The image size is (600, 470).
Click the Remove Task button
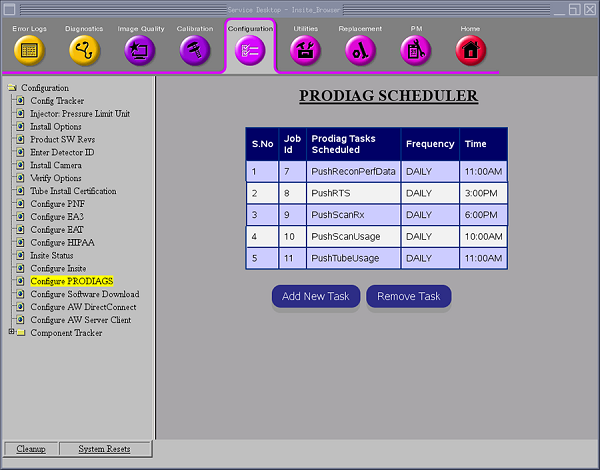408,297
